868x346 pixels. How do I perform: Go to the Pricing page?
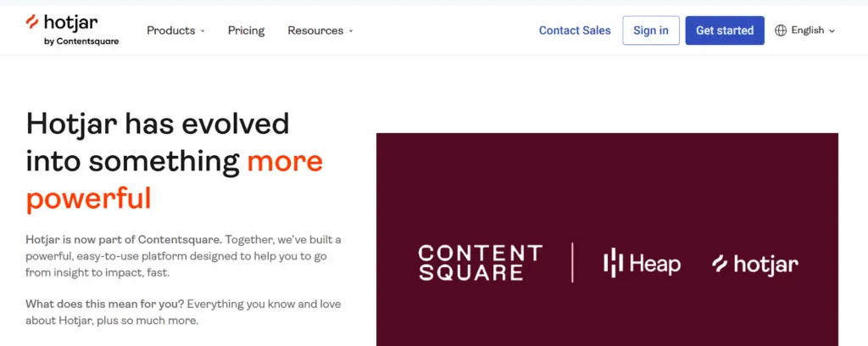coord(247,31)
